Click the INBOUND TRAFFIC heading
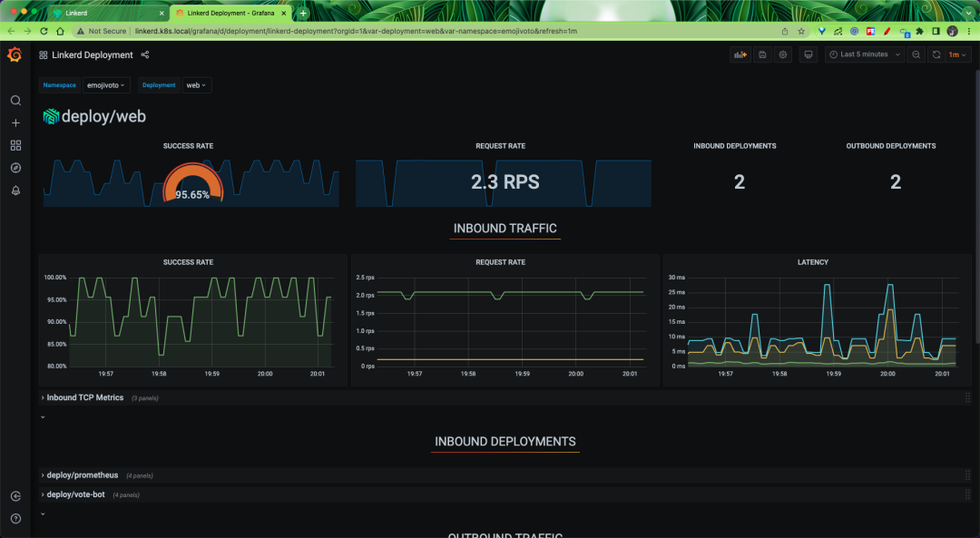This screenshot has width=980, height=538. [505, 229]
